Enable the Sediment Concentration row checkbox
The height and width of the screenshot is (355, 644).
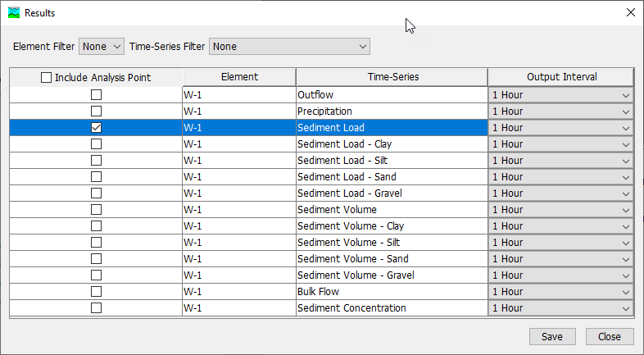click(x=96, y=308)
